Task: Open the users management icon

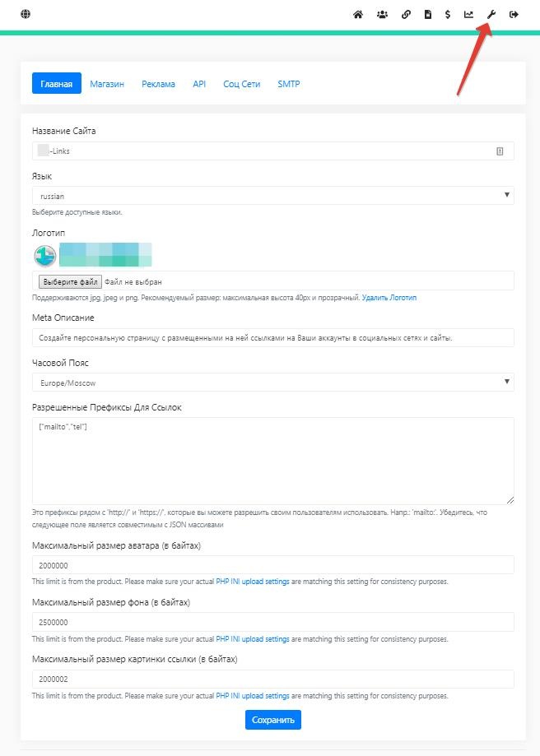Action: click(382, 14)
